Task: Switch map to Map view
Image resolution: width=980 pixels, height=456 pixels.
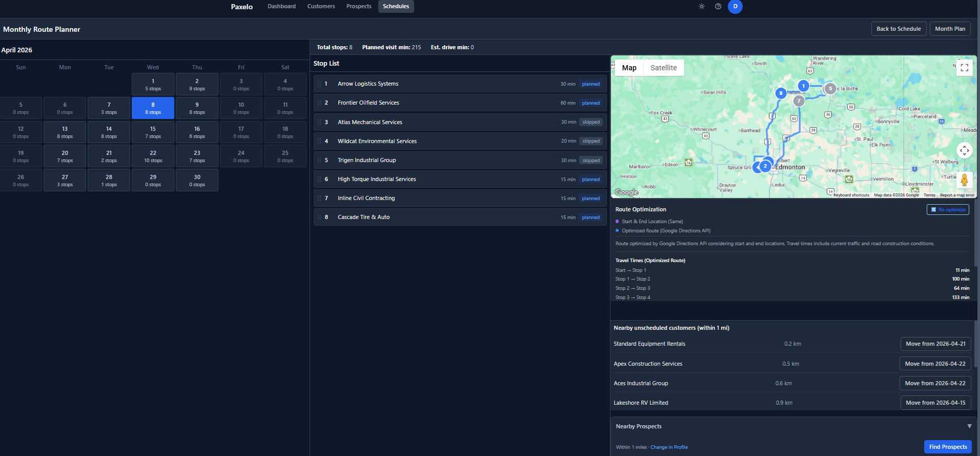Action: click(x=629, y=68)
